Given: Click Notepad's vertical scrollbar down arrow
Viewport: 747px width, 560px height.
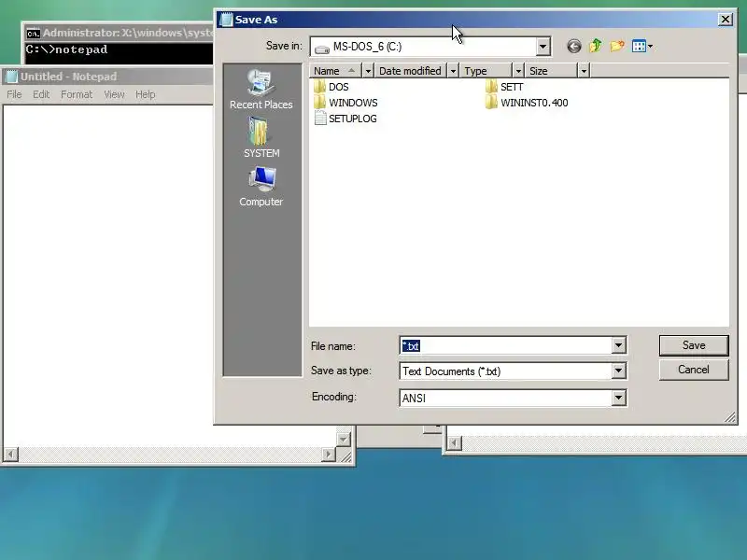Looking at the screenshot, I should (x=344, y=439).
